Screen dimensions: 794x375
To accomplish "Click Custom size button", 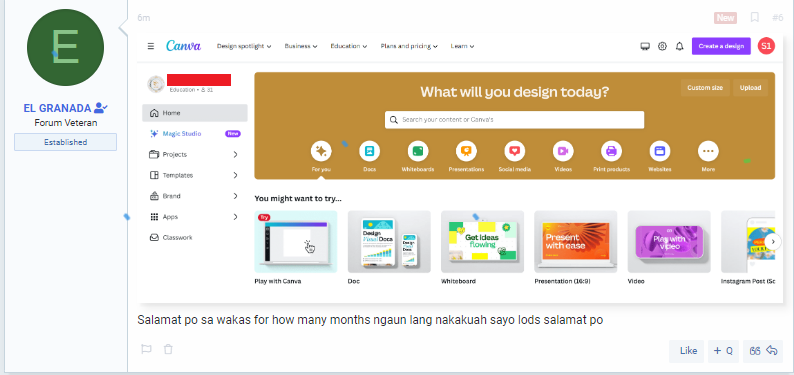I will pyautogui.click(x=705, y=88).
